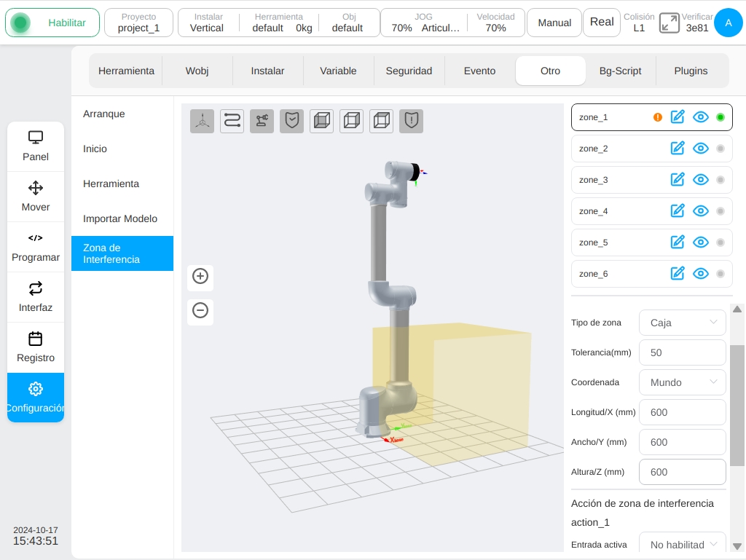Open the Inicio submenu item
The image size is (746, 560).
point(122,149)
